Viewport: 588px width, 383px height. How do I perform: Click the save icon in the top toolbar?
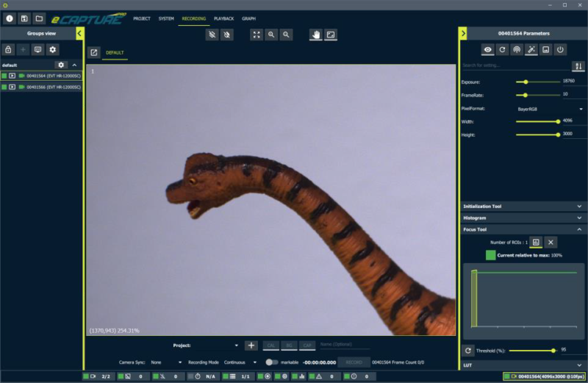24,18
